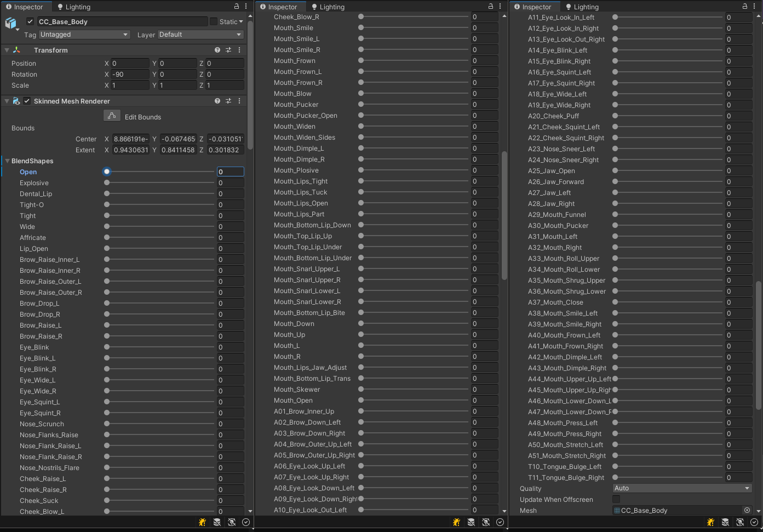This screenshot has width=763, height=532.
Task: Click the A25_Jaw_Open slider handle
Action: click(x=615, y=170)
